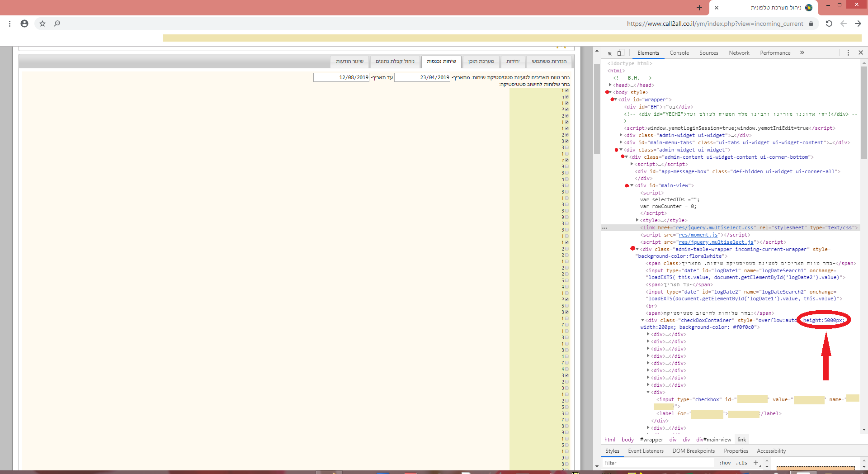The height and width of the screenshot is (474, 868).
Task: Open Event Listeners pane tab
Action: [646, 451]
